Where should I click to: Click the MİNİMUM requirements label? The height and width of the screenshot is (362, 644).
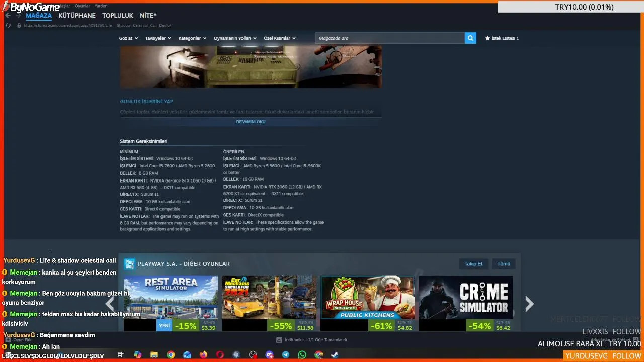click(x=129, y=152)
